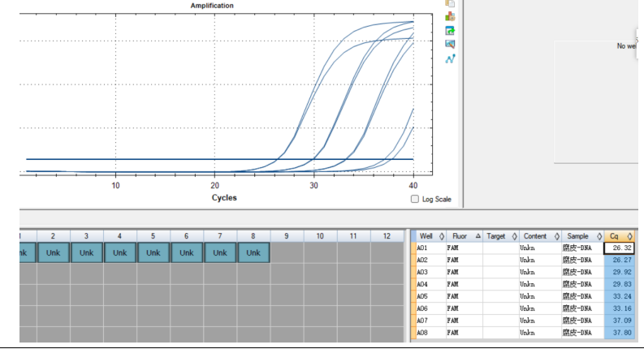Select plate column header 11
644x349 pixels.
(353, 236)
